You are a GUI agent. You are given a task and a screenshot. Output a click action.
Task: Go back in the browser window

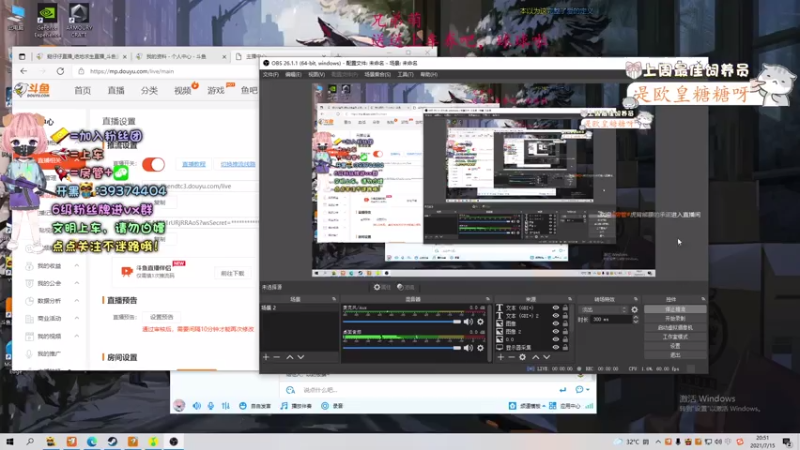click(x=23, y=71)
